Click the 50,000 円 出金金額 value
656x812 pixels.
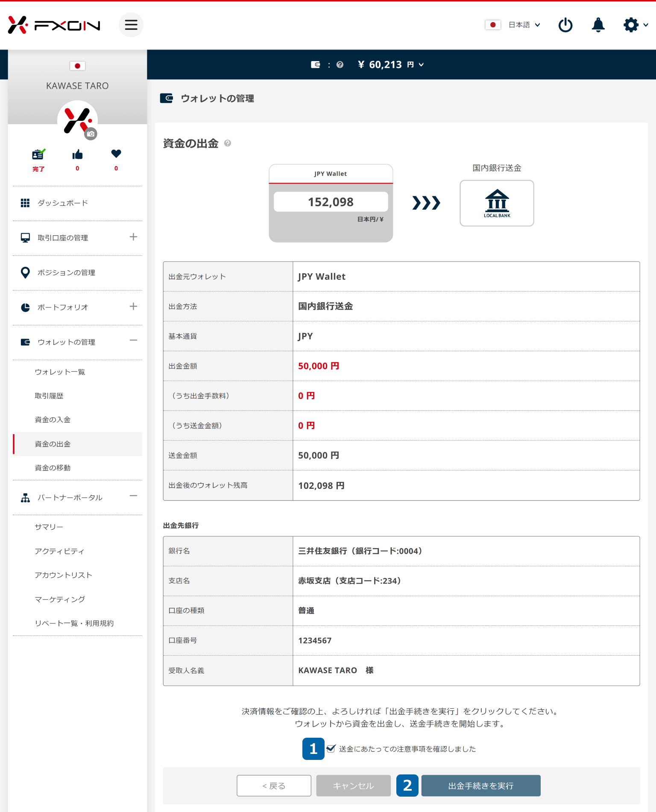point(319,366)
